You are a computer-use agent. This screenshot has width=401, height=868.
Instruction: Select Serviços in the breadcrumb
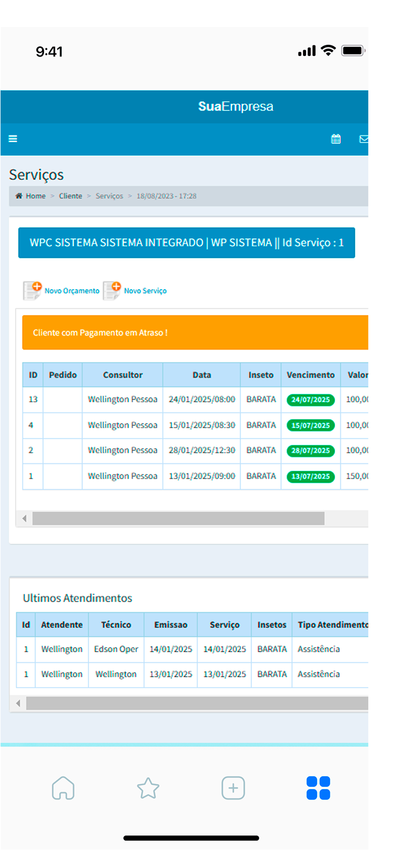tap(109, 196)
